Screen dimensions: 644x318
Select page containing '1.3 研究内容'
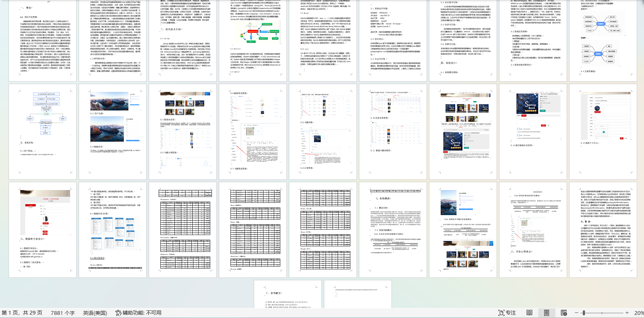click(113, 41)
